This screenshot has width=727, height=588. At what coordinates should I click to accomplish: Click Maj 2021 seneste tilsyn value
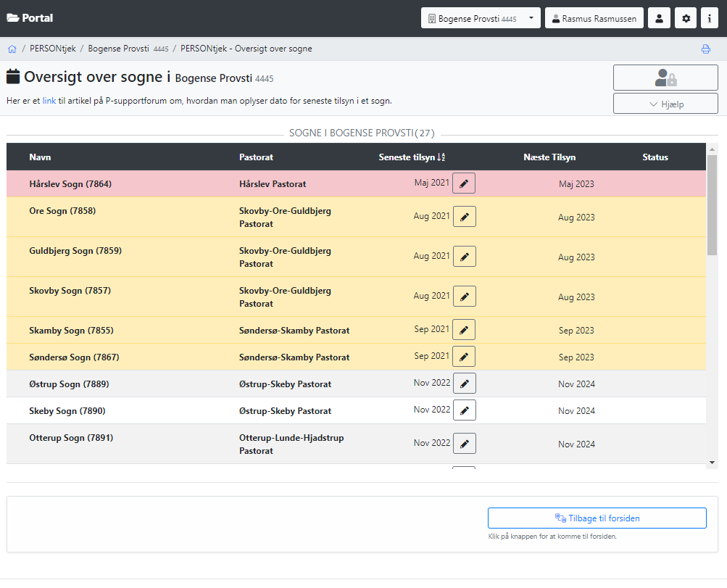click(x=432, y=183)
